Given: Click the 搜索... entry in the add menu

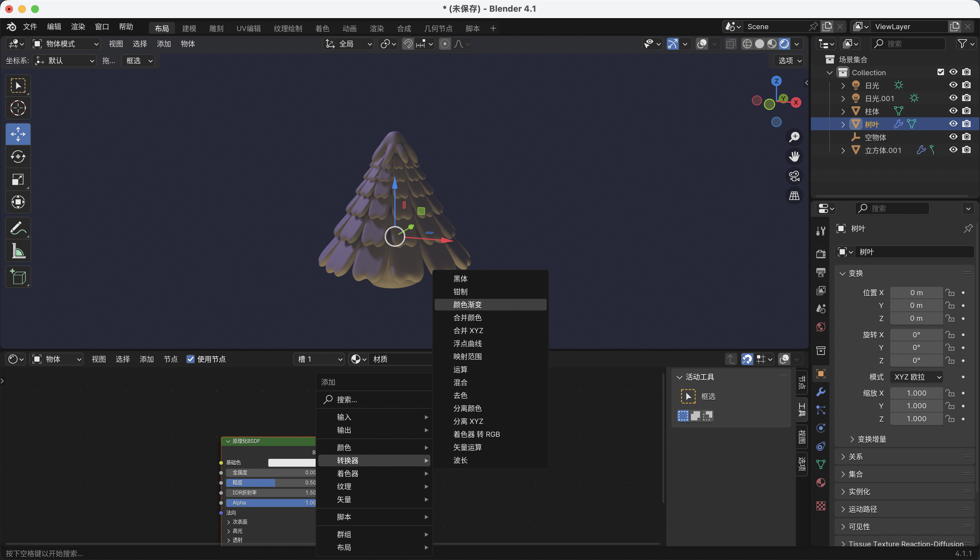Looking at the screenshot, I should (346, 400).
